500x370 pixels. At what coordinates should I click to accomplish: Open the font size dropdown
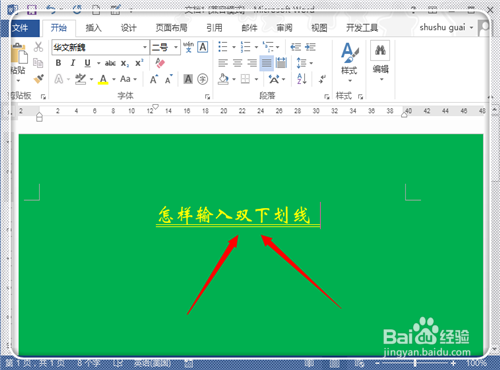pyautogui.click(x=176, y=47)
